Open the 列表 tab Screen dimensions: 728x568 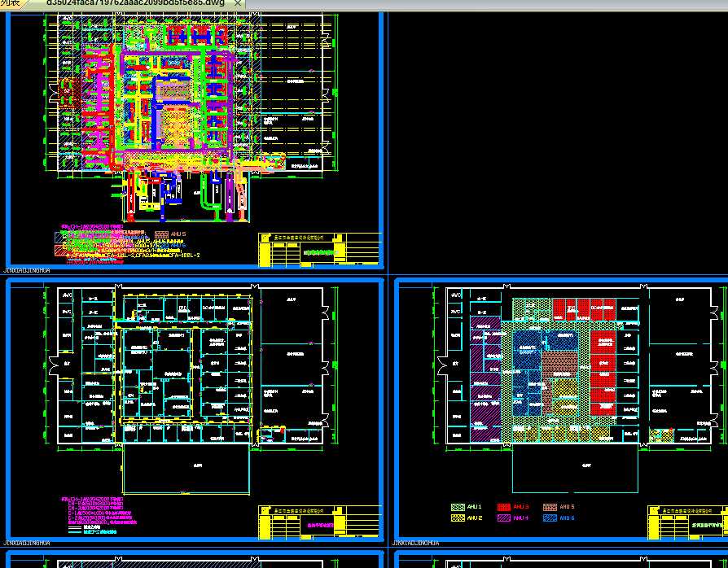[x=11, y=2]
